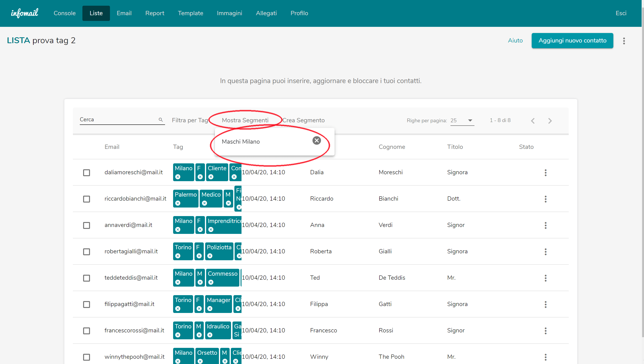
Task: Click the three-dot icon on Anna Verdi row
Action: coord(545,225)
